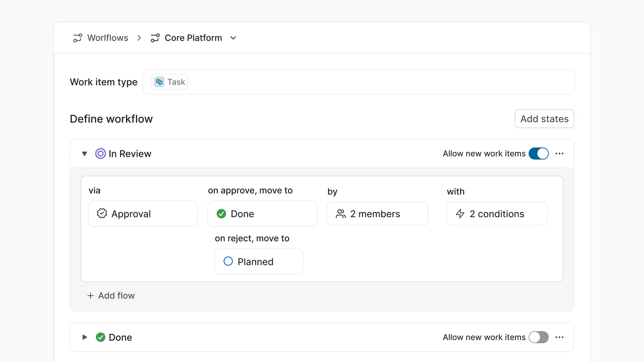
Task: Collapse the In Review state section
Action: coord(85,154)
